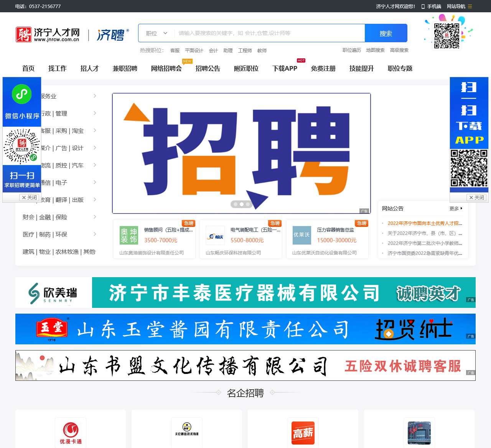Click hot search keyword 平面设计

click(x=194, y=50)
